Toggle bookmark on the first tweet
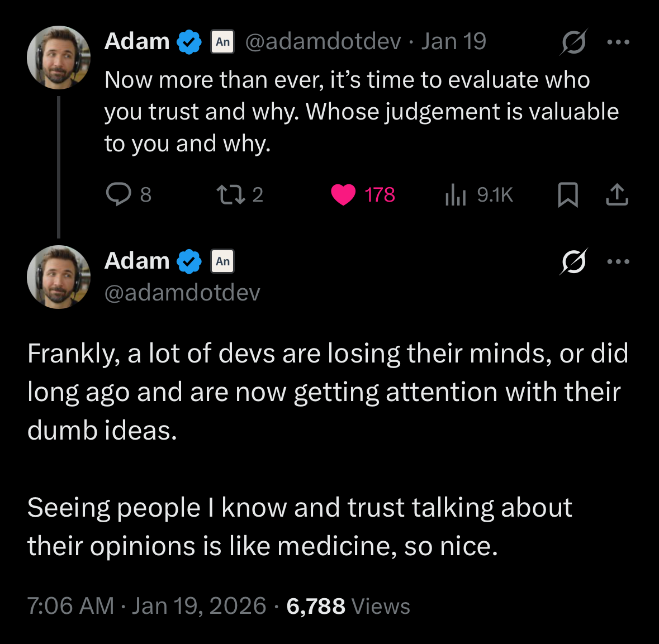This screenshot has height=644, width=659. click(568, 195)
